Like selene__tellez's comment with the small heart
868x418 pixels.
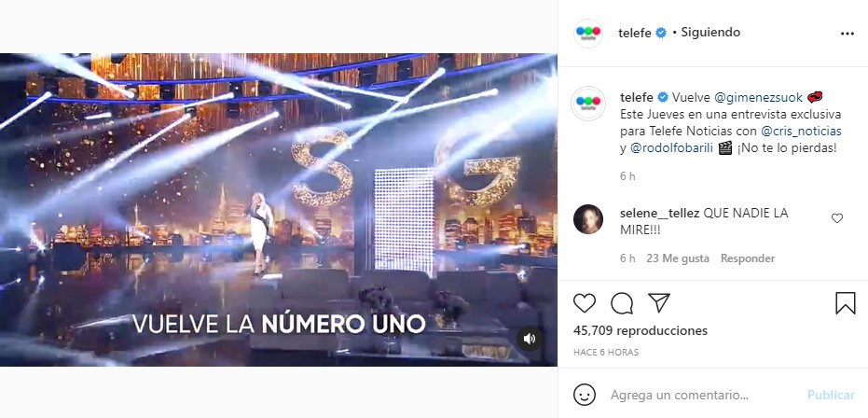point(837,218)
